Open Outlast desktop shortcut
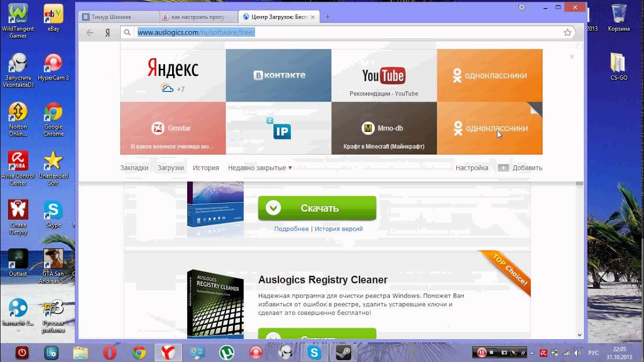The image size is (644, 362). tap(18, 263)
